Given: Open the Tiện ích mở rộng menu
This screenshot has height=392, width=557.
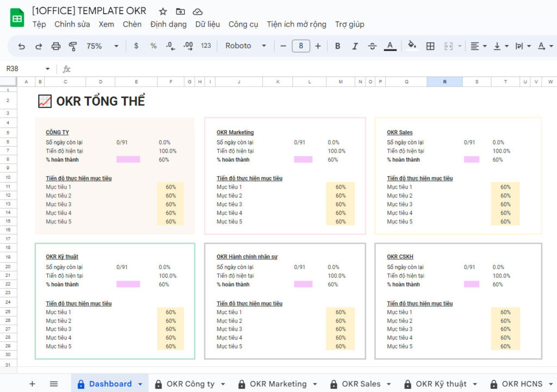Looking at the screenshot, I should [x=296, y=24].
